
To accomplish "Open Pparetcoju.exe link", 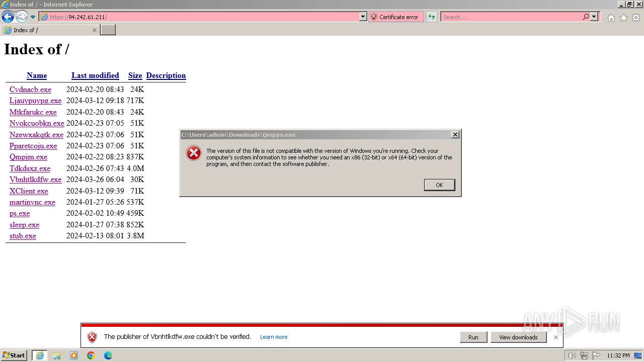I will [33, 146].
